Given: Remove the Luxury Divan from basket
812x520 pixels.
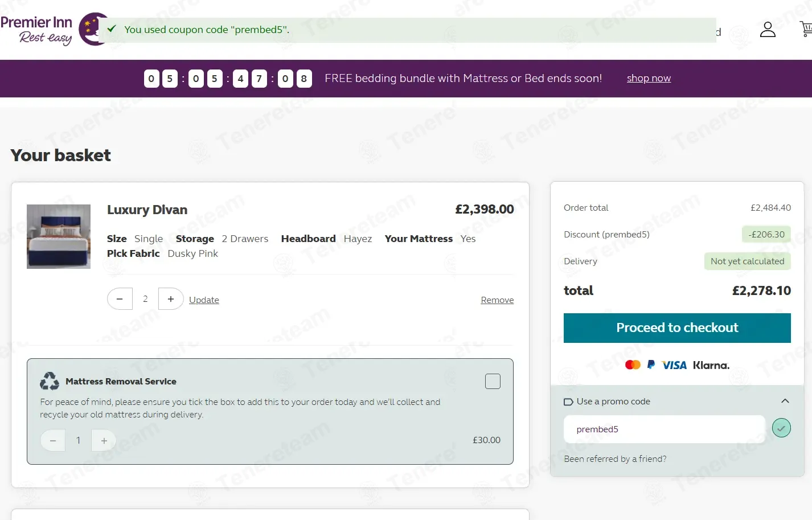Looking at the screenshot, I should (497, 300).
